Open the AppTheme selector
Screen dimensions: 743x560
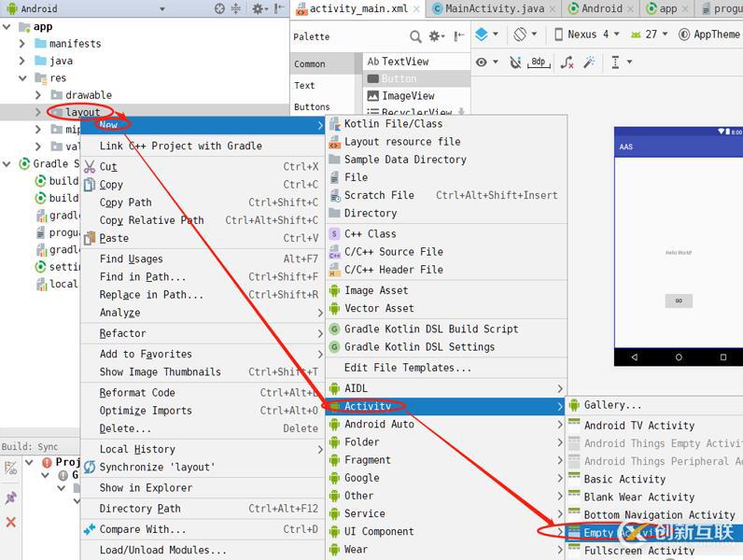pos(708,35)
